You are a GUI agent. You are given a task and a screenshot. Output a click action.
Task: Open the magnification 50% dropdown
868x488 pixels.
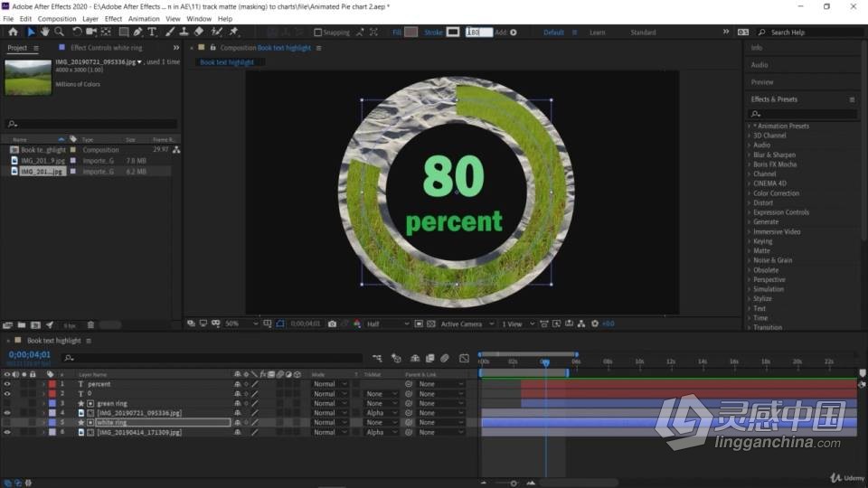[x=242, y=324]
